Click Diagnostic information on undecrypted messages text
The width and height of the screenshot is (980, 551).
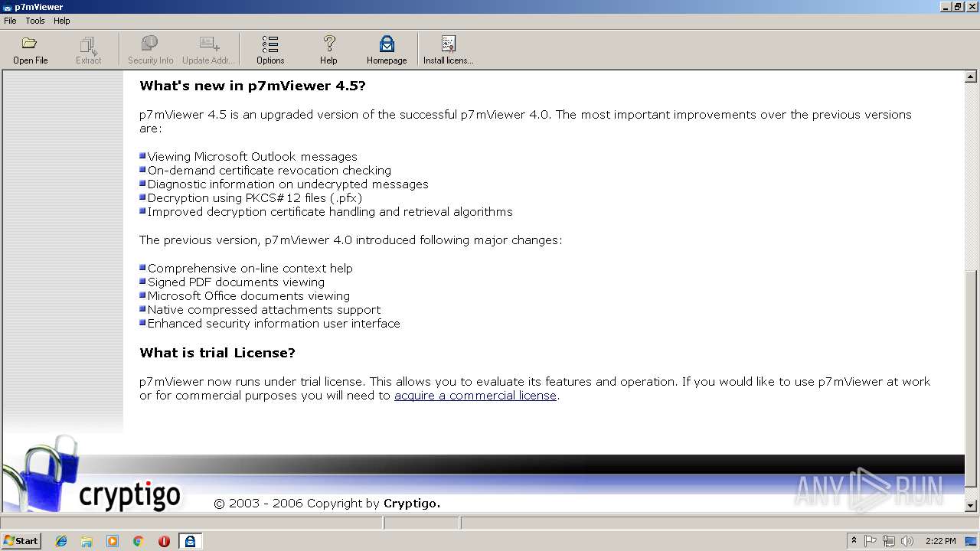point(288,184)
